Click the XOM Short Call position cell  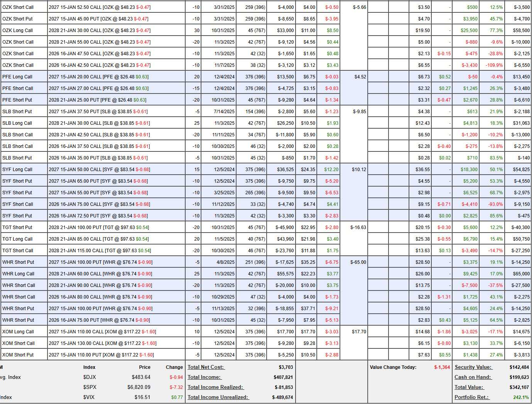click(x=19, y=343)
